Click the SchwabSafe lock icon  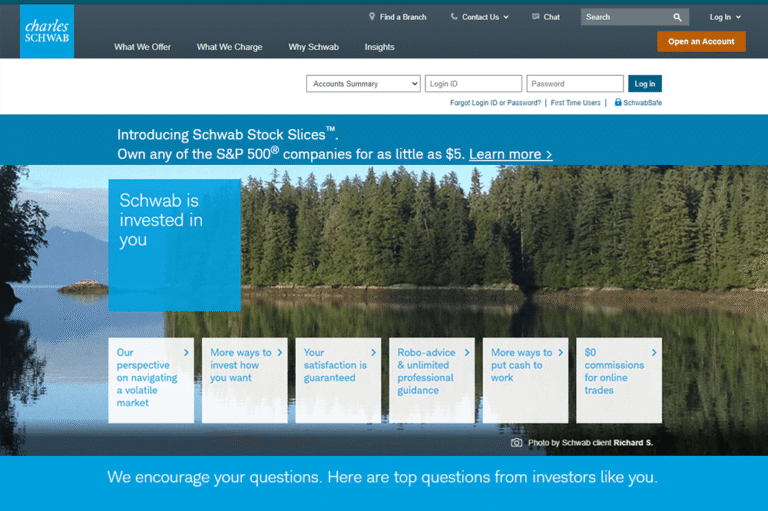pos(618,102)
